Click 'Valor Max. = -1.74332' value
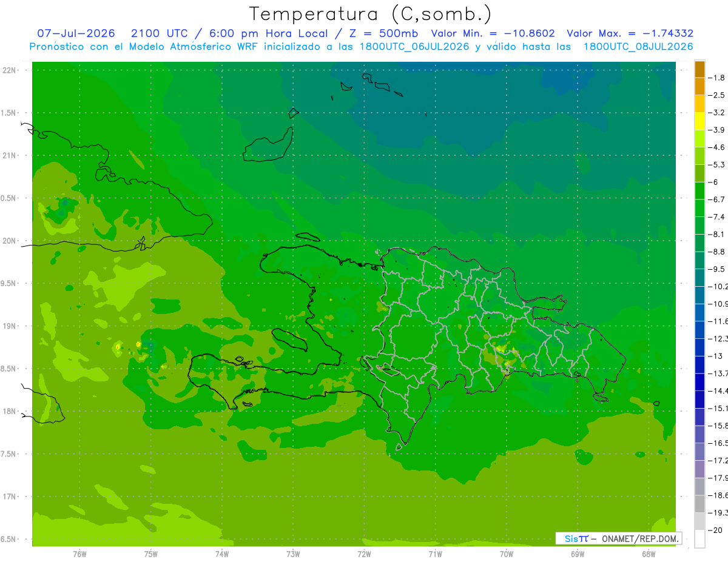The width and height of the screenshot is (728, 562). tap(630, 33)
